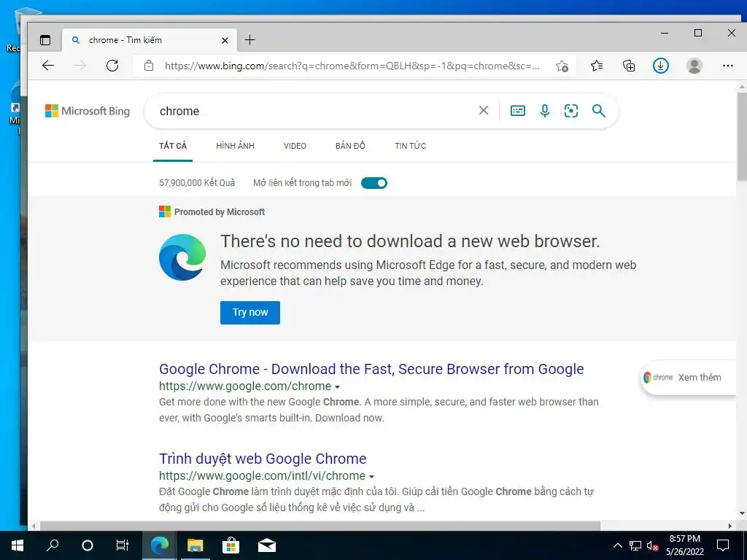Viewport: 747px width, 560px height.
Task: Click the Microsoft Edge logo in the promo
Action: point(182,257)
